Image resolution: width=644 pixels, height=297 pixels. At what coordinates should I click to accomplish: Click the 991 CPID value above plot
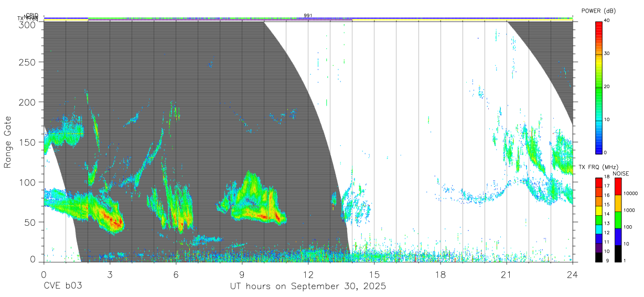point(308,16)
